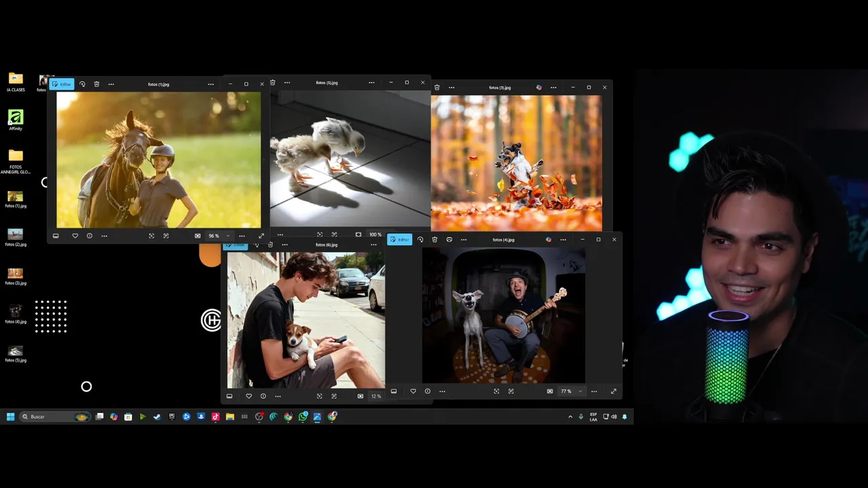Screen dimensions: 868x488
Task: Open the colorful Designer icon in fotos (3).jpg window
Action: click(x=539, y=87)
